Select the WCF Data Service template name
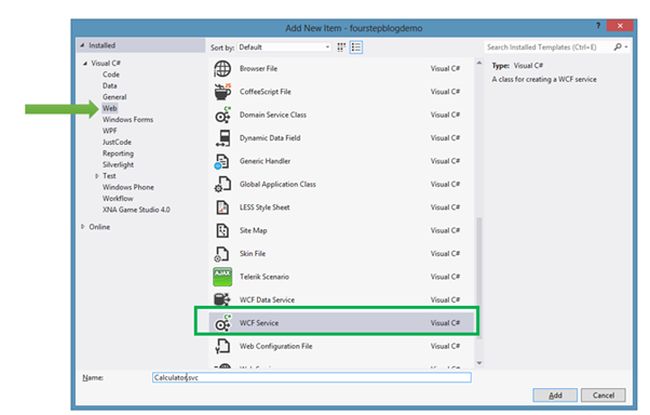650x415 pixels. pos(267,300)
